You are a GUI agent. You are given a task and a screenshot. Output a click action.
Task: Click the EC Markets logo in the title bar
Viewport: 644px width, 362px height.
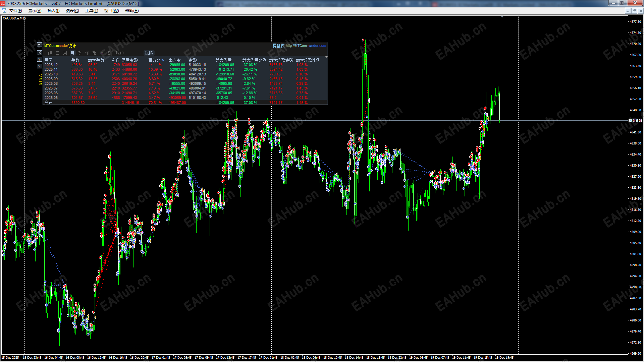[3, 3]
